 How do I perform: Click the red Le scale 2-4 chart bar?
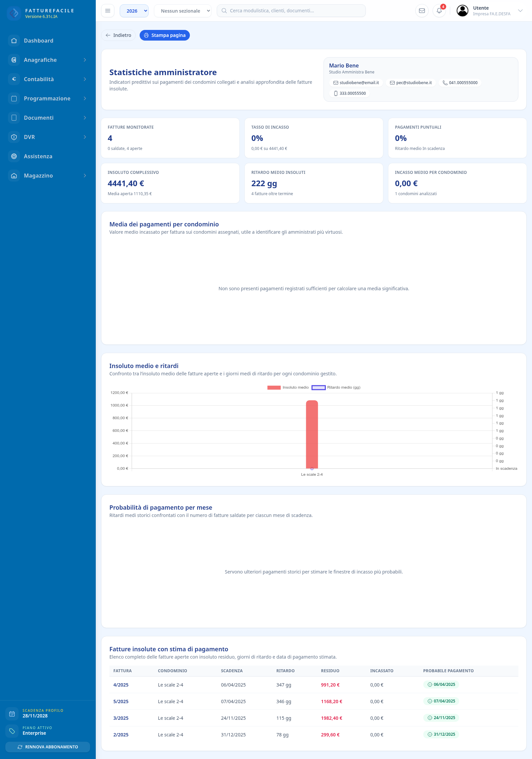pyautogui.click(x=312, y=434)
